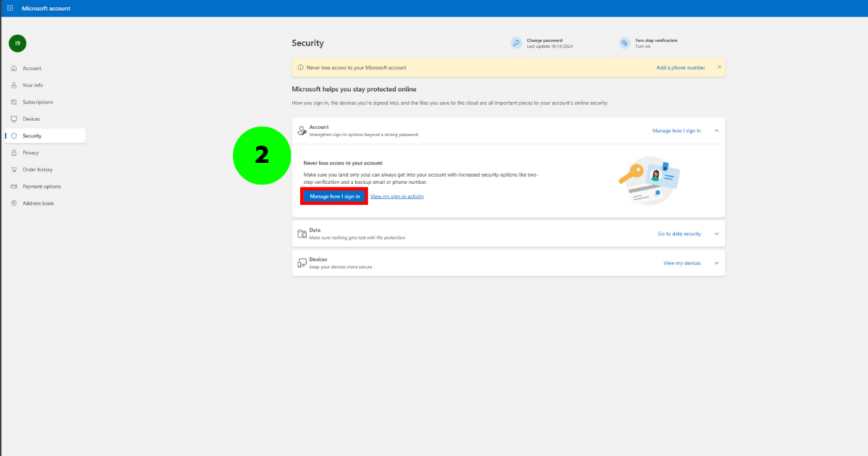Click the I9 profile avatar
This screenshot has height=456, width=868.
click(x=17, y=43)
